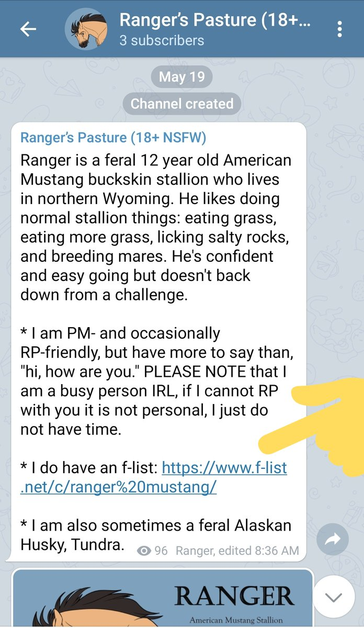The height and width of the screenshot is (628, 364).
Task: Tap the 96 view count
Action: click(x=161, y=551)
